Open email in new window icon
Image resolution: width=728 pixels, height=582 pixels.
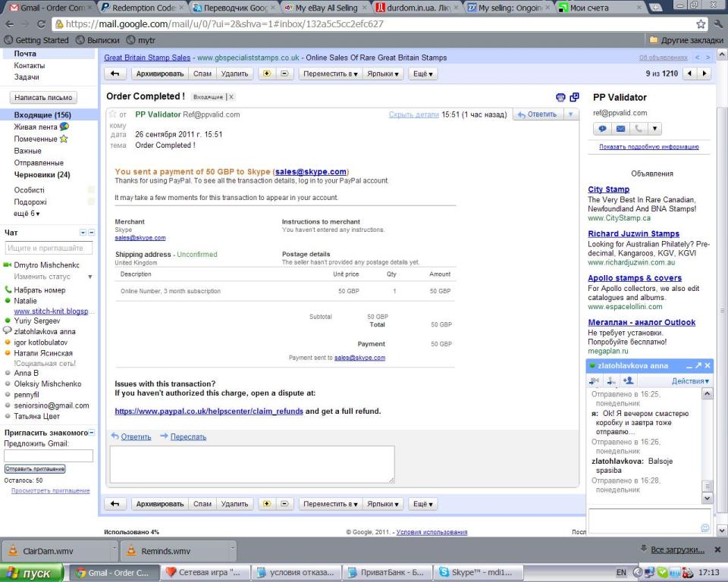click(574, 97)
